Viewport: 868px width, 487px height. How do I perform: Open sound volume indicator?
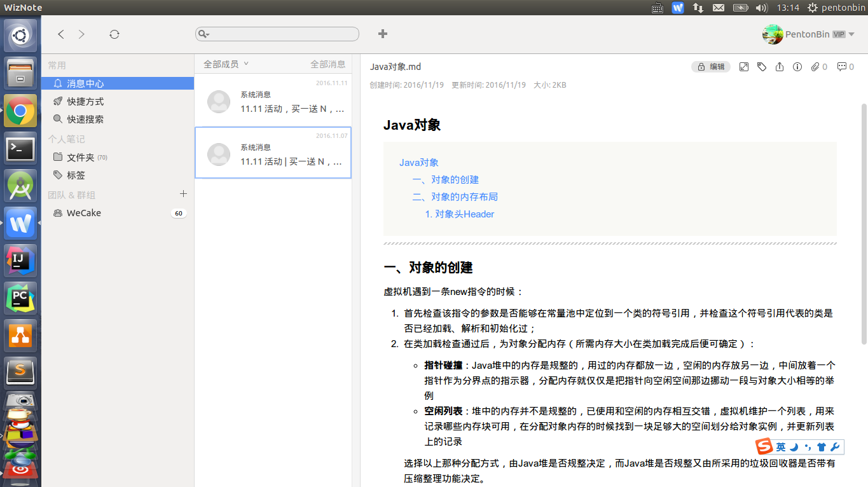pyautogui.click(x=761, y=8)
